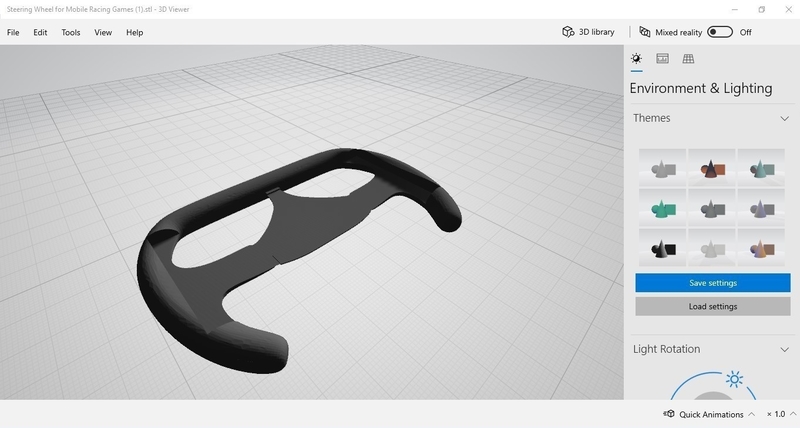Collapse the Light Rotation section chevron
Screen dimensions: 800x428
(784, 349)
